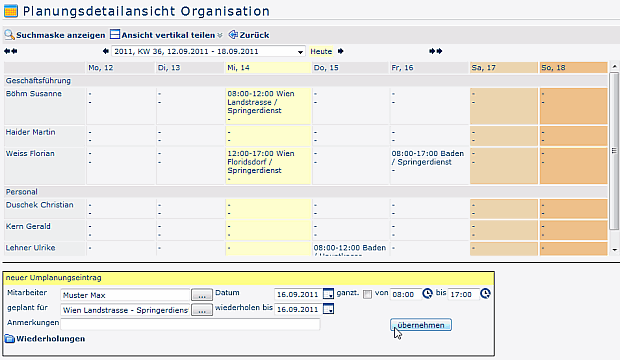Select Böhm Susanne entry 08:00-12:00 Wien Landstrasse

click(261, 102)
